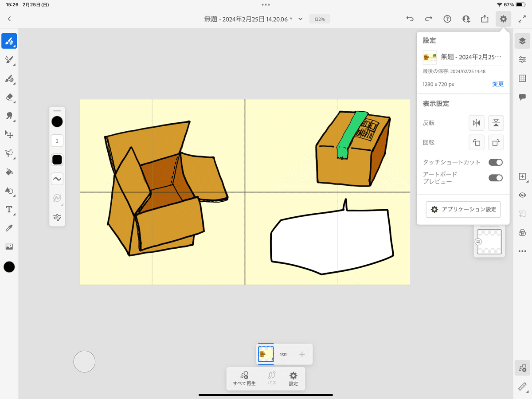Toggle アートボードプレビュー switch
532x399 pixels.
click(x=496, y=178)
